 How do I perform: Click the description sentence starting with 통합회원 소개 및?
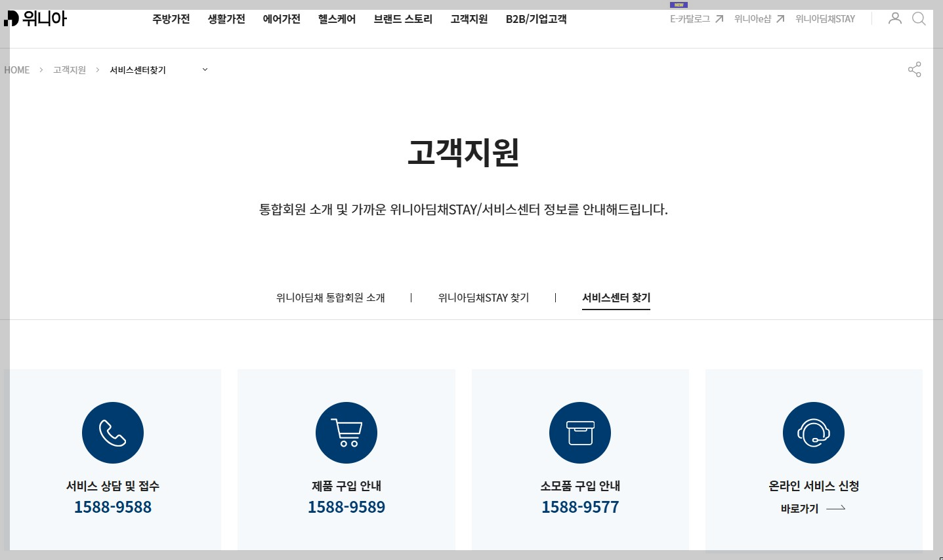coord(463,210)
